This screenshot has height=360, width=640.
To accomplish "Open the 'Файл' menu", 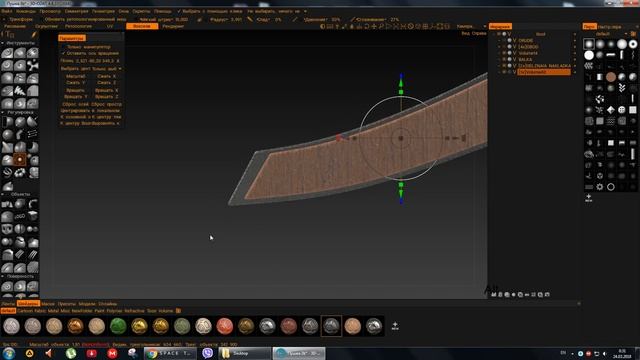I will pyautogui.click(x=7, y=11).
